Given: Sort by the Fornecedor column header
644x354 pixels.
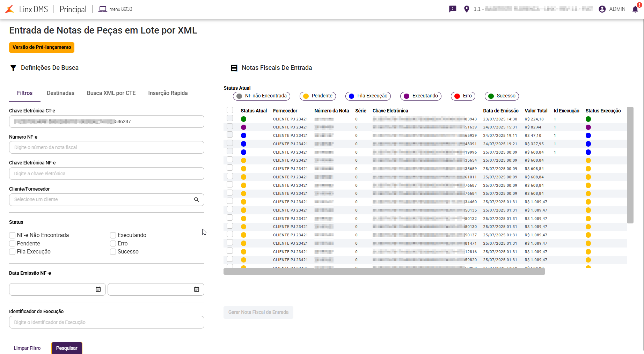Looking at the screenshot, I should (285, 111).
